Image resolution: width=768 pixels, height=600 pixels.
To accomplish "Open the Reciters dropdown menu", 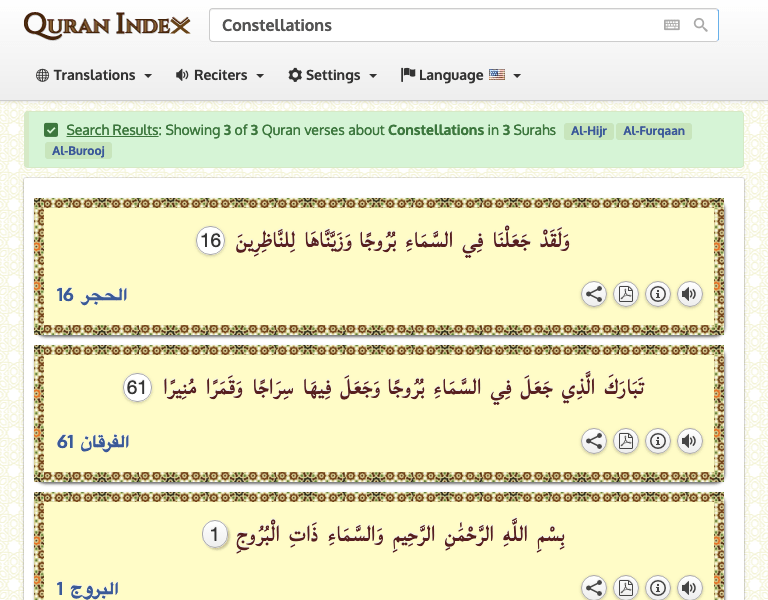I will tap(220, 75).
